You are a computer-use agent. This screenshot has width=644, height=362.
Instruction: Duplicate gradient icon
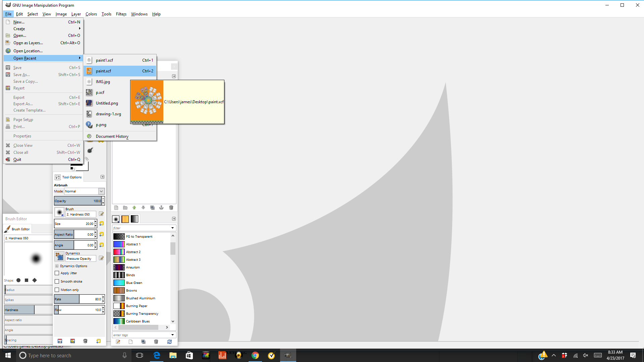(x=143, y=342)
